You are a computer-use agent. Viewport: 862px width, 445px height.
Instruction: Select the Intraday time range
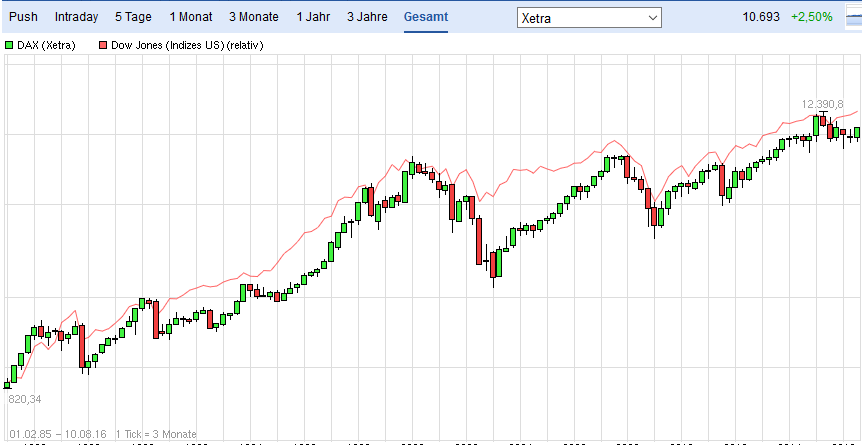(x=76, y=17)
